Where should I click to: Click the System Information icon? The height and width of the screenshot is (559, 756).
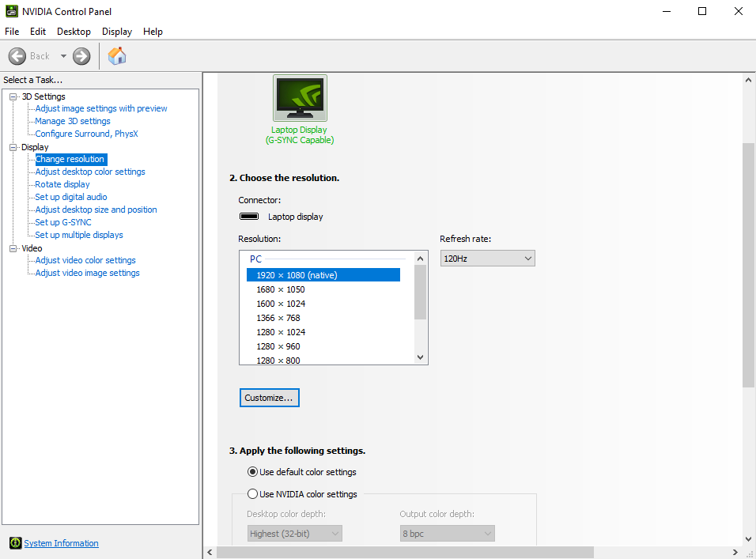pyautogui.click(x=16, y=543)
